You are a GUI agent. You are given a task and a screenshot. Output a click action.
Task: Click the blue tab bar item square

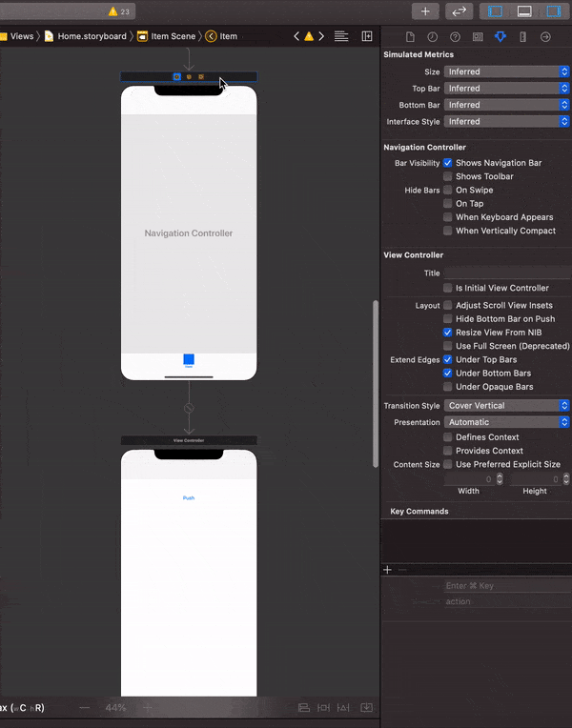point(189,359)
